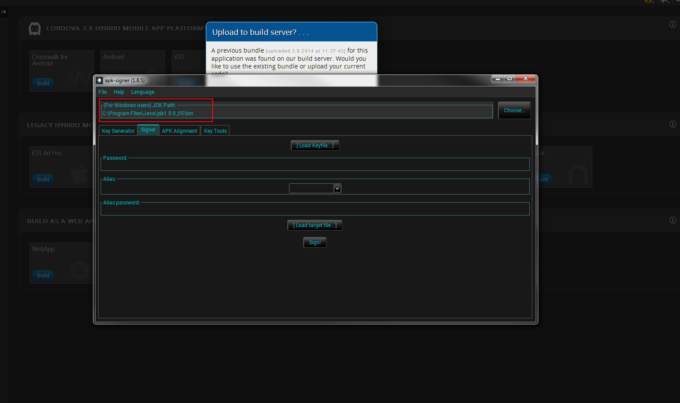Select the Signer tab
The height and width of the screenshot is (403, 680).
[148, 130]
